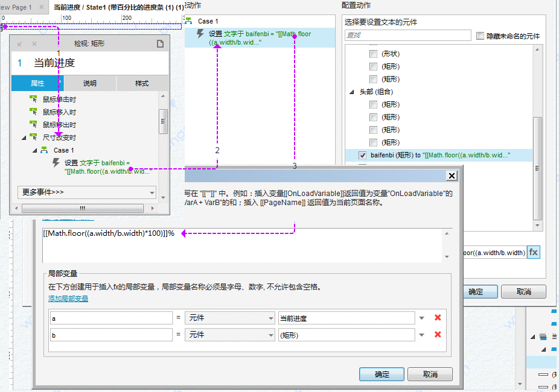Check the second 矩形 checkbox under 头部 group
The height and width of the screenshot is (392, 559).
[373, 117]
